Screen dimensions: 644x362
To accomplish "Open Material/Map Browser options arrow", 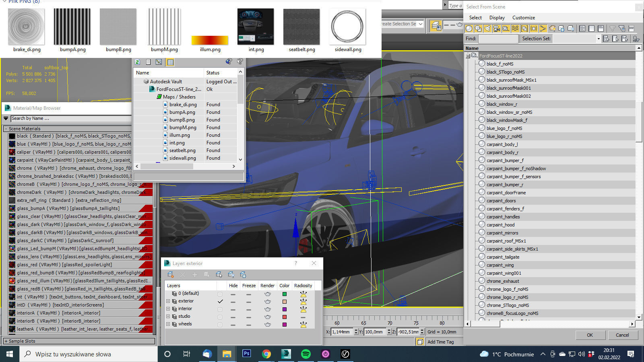I will [6, 119].
